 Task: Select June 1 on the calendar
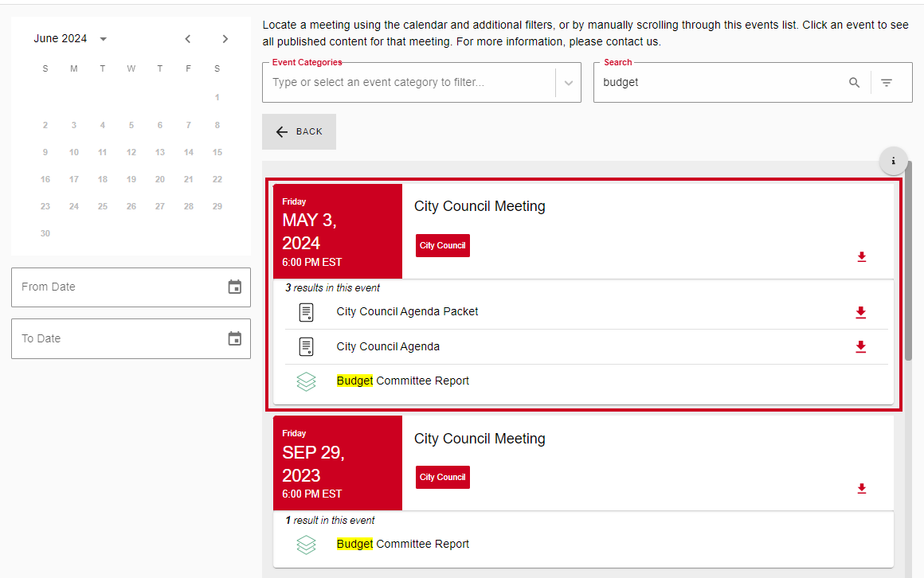pos(217,97)
